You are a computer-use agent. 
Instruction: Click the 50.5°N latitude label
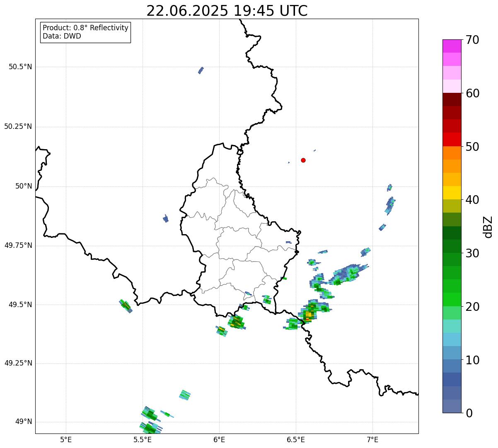point(20,67)
